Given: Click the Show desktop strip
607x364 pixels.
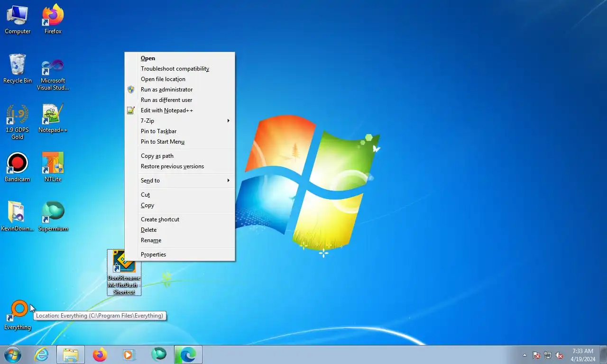Looking at the screenshot, I should [603, 355].
